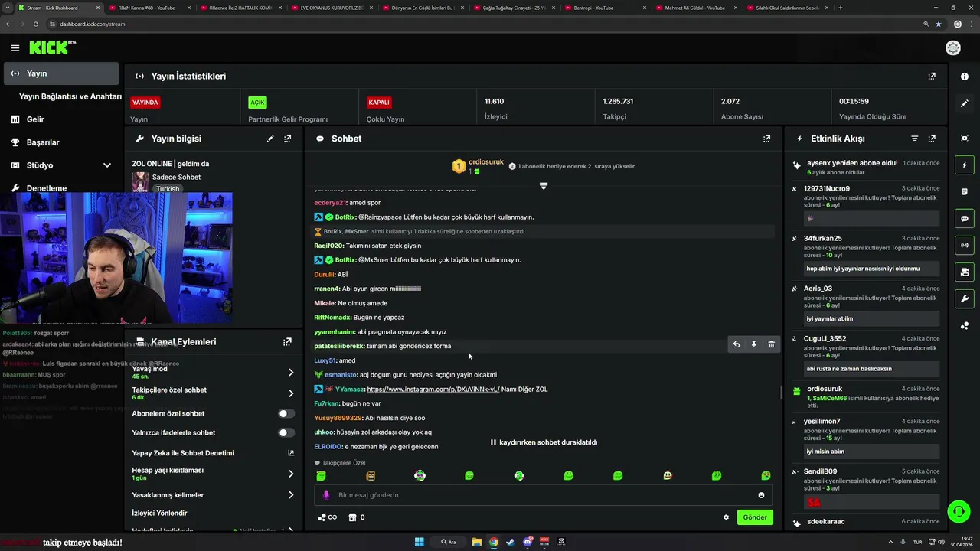Open the Instagram link in chat
This screenshot has height=551, width=980.
[x=433, y=389]
